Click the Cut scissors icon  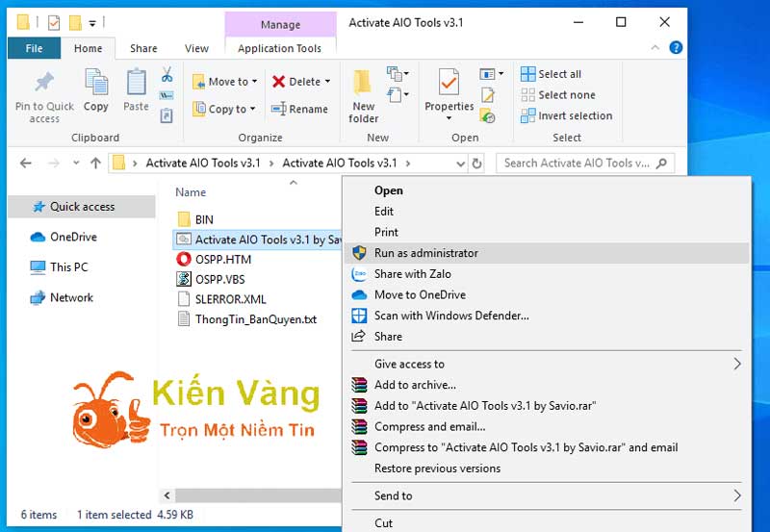pos(167,75)
